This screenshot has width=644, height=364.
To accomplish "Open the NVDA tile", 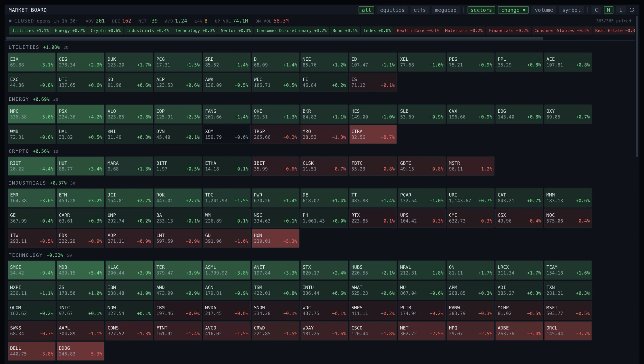I will click(x=227, y=311).
